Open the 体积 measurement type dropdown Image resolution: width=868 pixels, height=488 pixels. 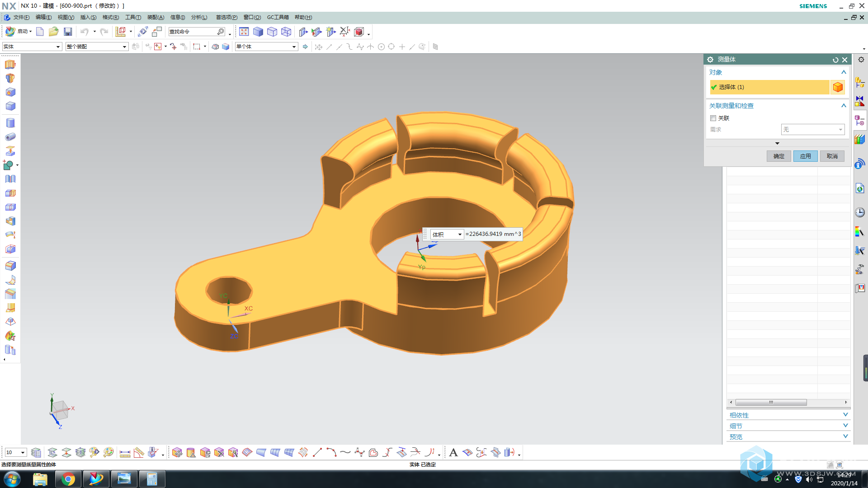pyautogui.click(x=447, y=234)
